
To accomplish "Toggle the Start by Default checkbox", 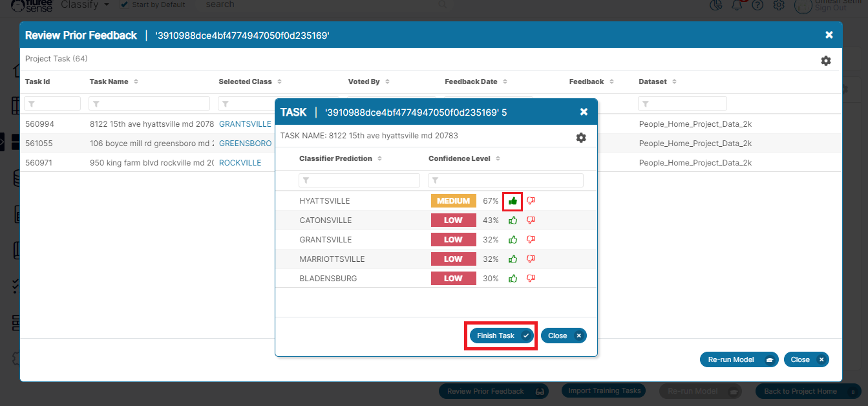I will pyautogui.click(x=124, y=5).
